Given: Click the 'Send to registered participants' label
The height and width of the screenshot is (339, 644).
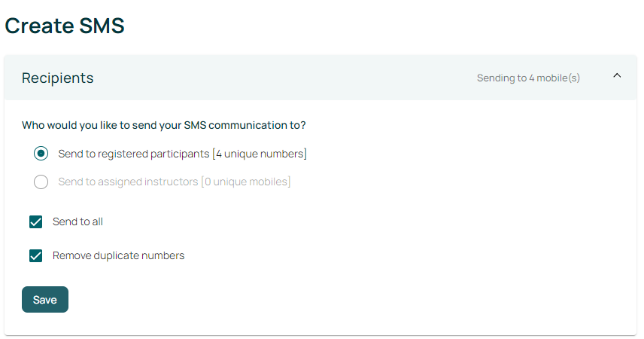Looking at the screenshot, I should click(x=134, y=154).
